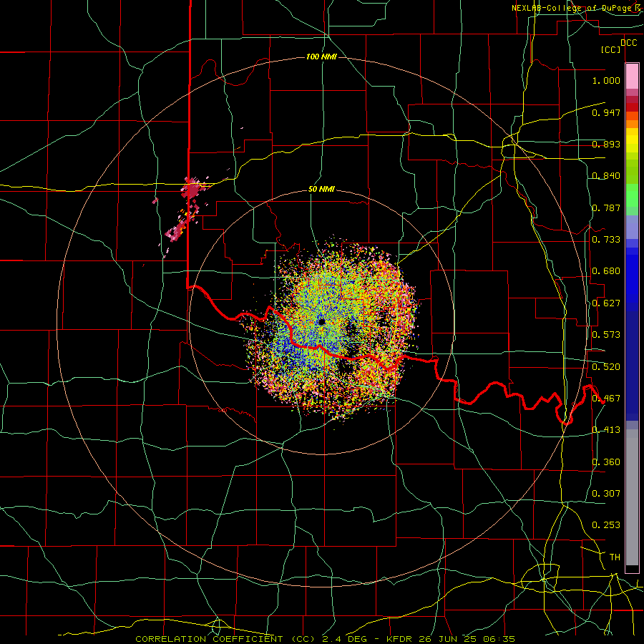This screenshot has width=644, height=644.
Task: Click the 0.893 scale value
Action: click(x=606, y=144)
